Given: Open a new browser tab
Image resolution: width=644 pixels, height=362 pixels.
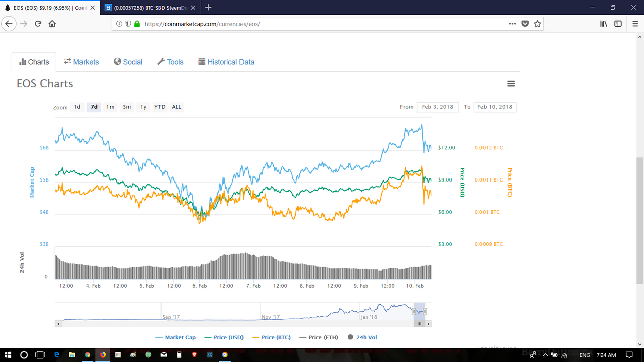Looking at the screenshot, I should 208,8.
